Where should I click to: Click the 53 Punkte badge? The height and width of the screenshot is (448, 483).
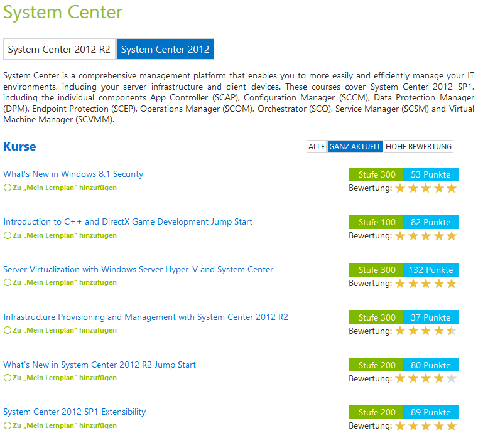(431, 174)
